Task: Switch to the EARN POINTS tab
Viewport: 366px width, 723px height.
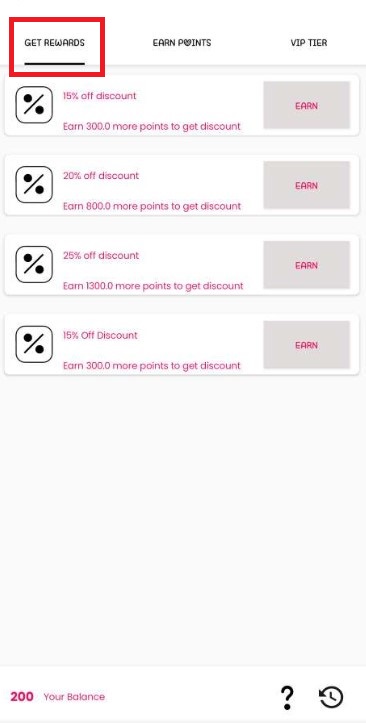Action: pyautogui.click(x=182, y=43)
